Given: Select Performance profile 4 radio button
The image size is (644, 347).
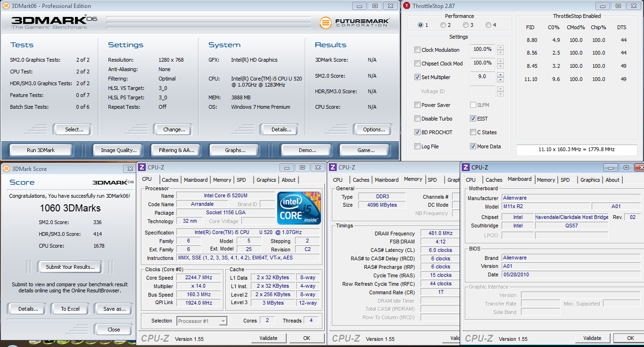Looking at the screenshot, I should click(488, 25).
